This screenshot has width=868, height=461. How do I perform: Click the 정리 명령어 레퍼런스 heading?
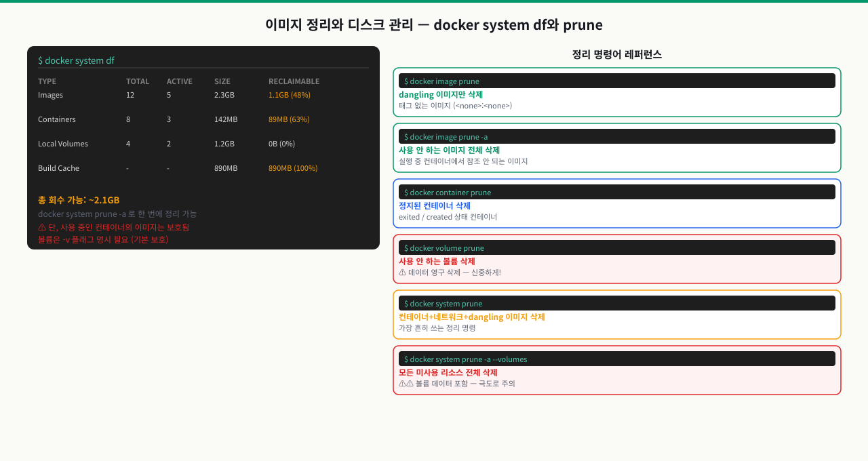[x=617, y=55]
